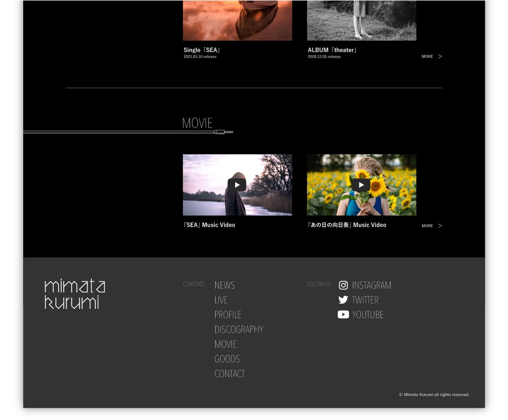508x420 pixels.
Task: Click the YouTube logo icon
Action: tap(343, 315)
